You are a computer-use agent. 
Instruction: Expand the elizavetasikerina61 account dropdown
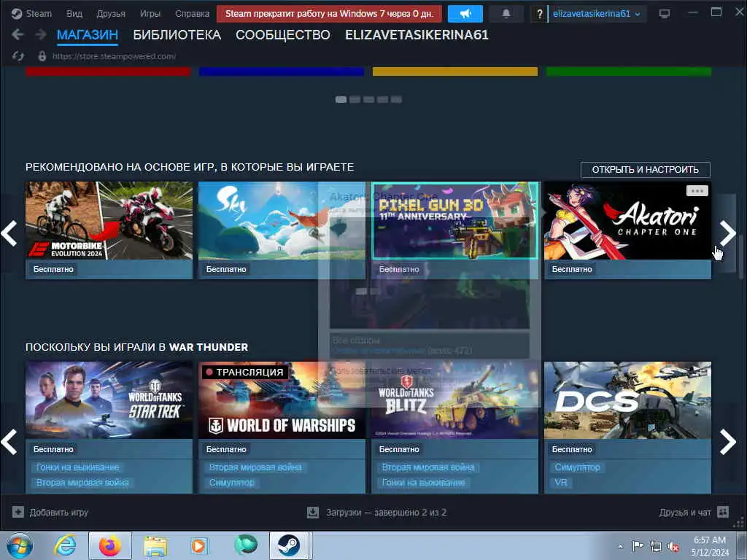[x=597, y=14]
